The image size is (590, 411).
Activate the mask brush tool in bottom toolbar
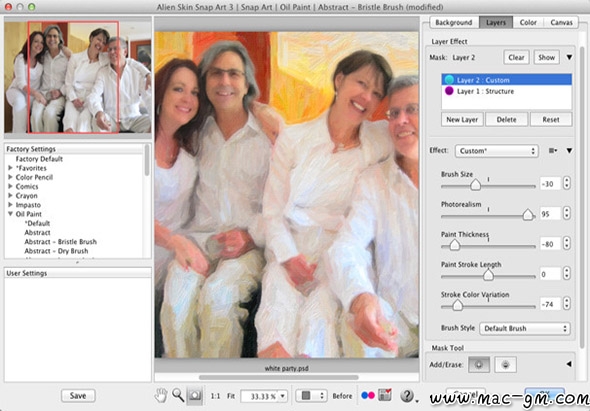click(x=195, y=395)
